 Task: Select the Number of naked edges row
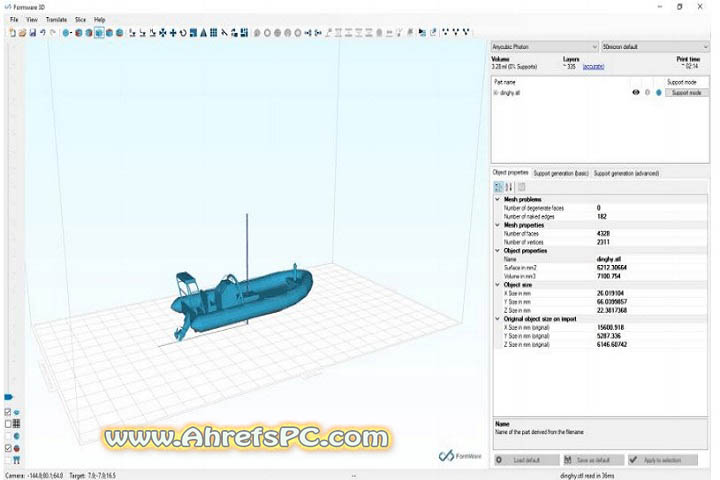point(601,217)
